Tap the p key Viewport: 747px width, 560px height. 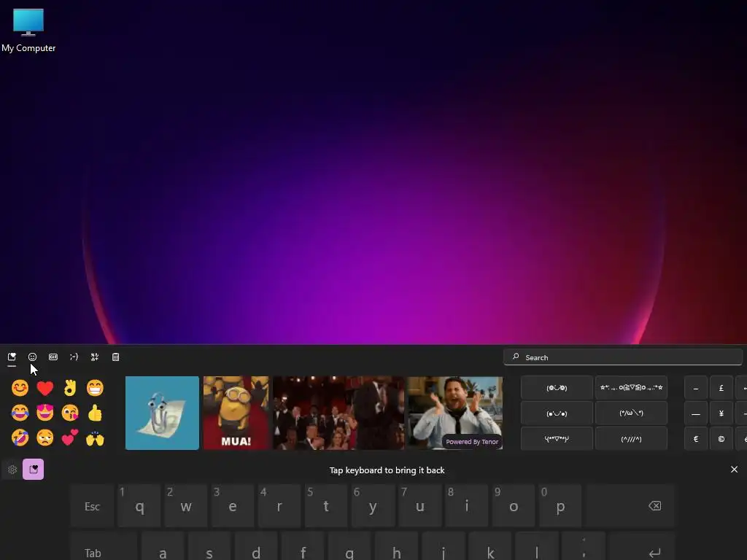pos(560,506)
